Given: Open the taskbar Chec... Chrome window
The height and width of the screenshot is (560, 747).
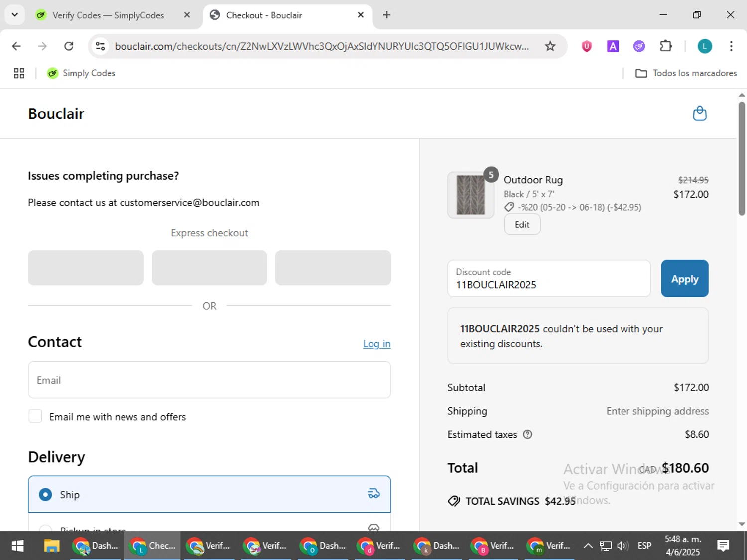Looking at the screenshot, I should (152, 546).
